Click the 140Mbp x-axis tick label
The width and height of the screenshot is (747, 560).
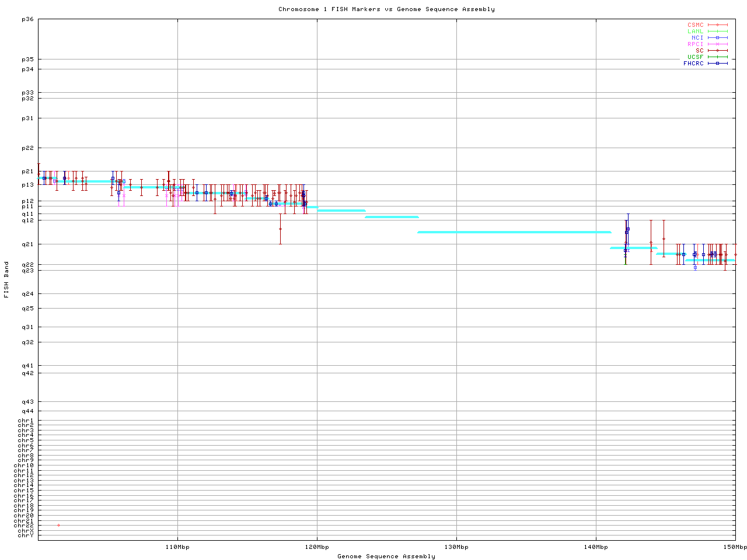[596, 547]
